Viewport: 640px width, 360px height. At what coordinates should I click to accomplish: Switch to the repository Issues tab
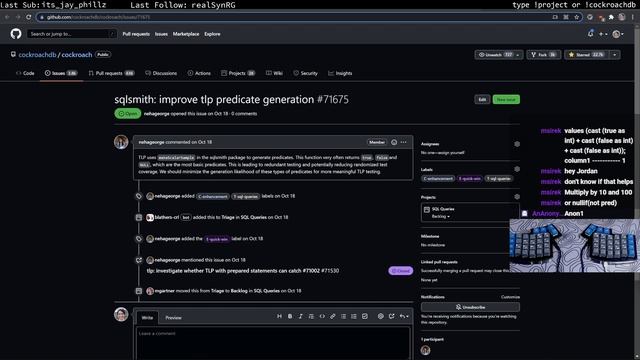point(61,73)
